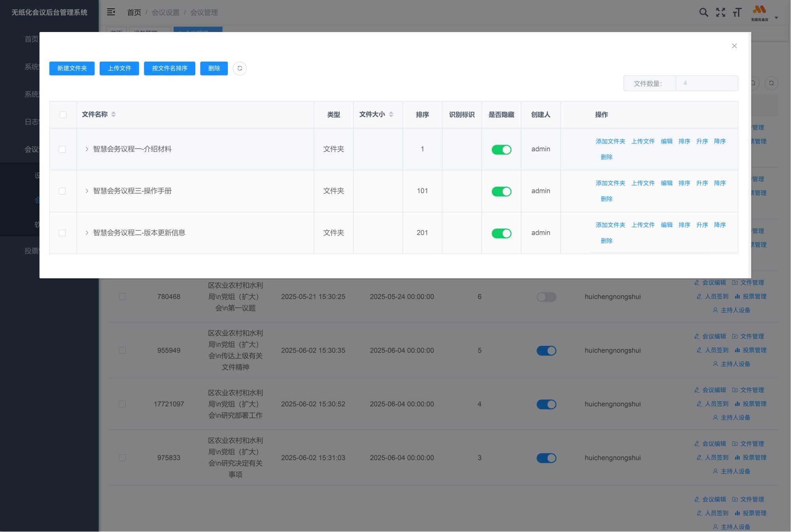Click 升序 link for 智慧会务议程三-操作手册
Screen dimensions: 791x532
click(702, 183)
